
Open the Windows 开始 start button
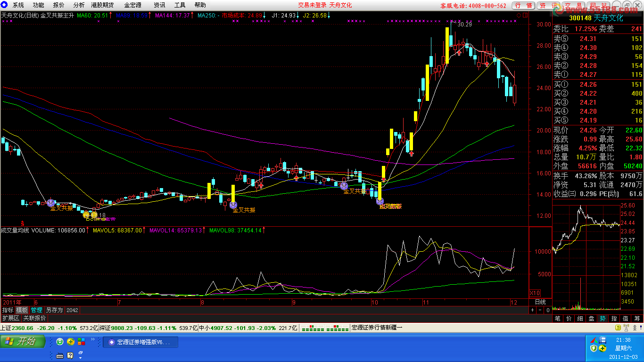(x=23, y=342)
